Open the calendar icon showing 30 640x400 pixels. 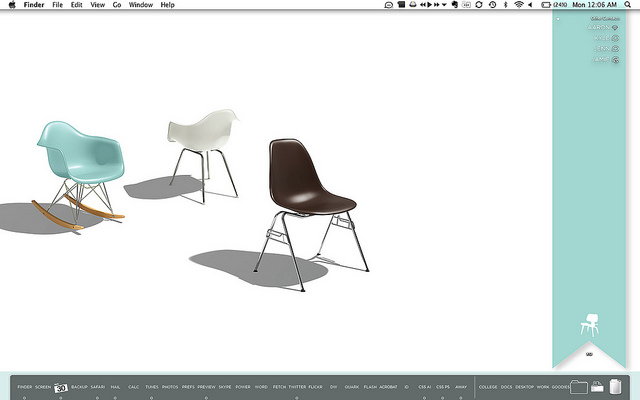(61, 388)
